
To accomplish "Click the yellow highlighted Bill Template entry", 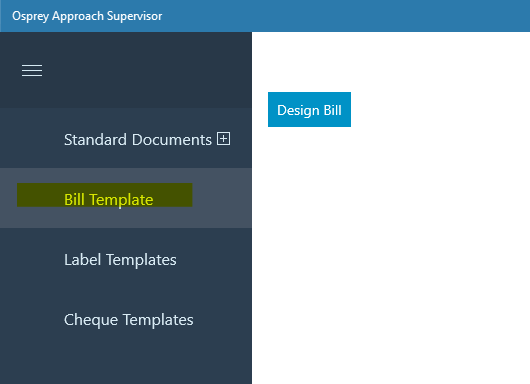I will click(104, 195).
